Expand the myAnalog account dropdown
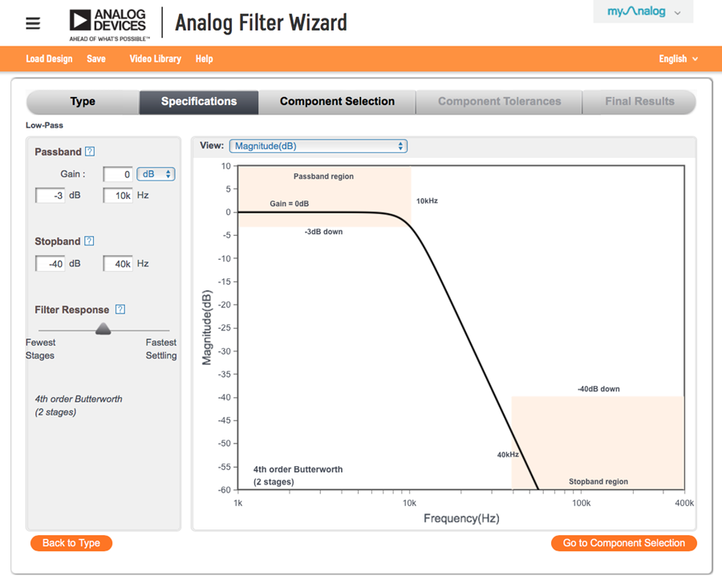Viewport: 722px width, 588px height. coord(678,13)
